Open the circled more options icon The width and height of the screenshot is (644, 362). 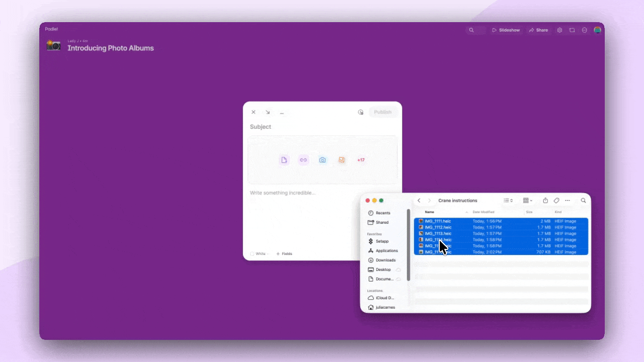pos(584,30)
